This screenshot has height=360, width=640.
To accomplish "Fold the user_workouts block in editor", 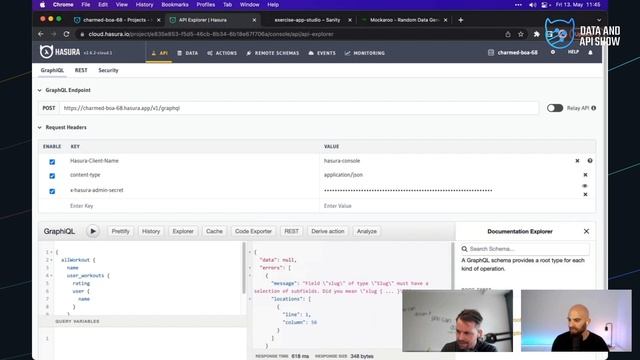I will pyautogui.click(x=51, y=276).
